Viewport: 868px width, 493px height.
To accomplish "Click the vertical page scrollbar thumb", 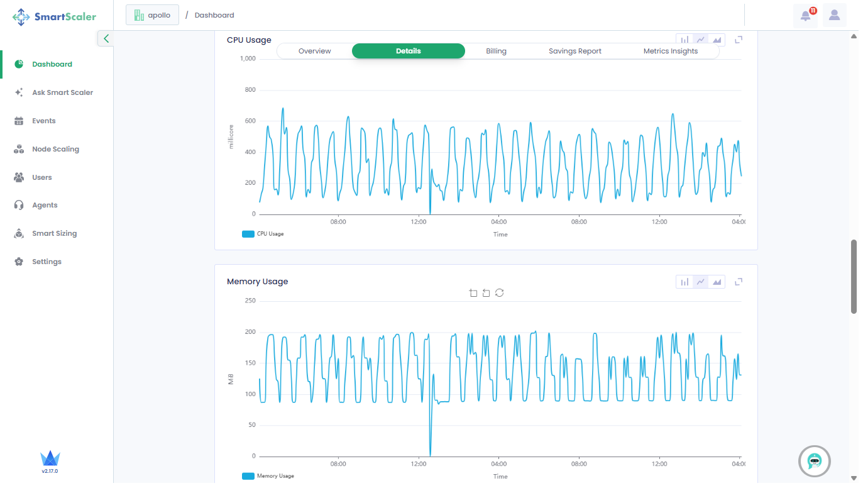I will (x=854, y=276).
